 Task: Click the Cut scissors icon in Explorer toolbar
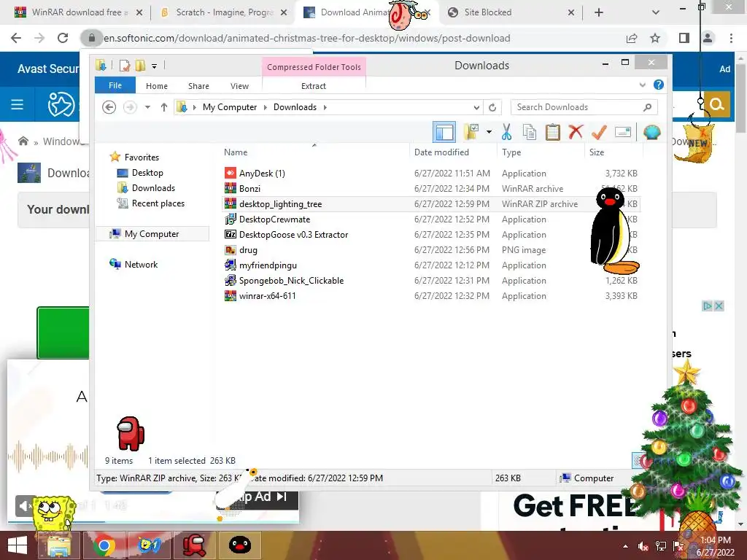pos(506,132)
